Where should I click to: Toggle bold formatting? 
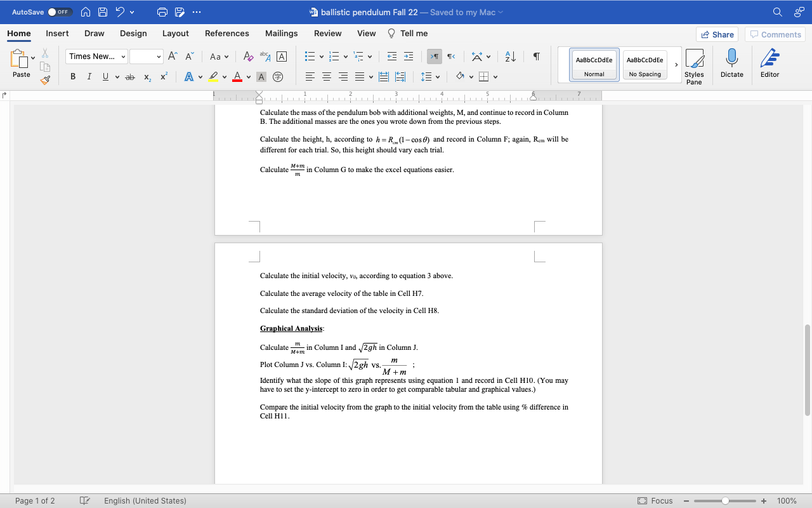(x=72, y=76)
